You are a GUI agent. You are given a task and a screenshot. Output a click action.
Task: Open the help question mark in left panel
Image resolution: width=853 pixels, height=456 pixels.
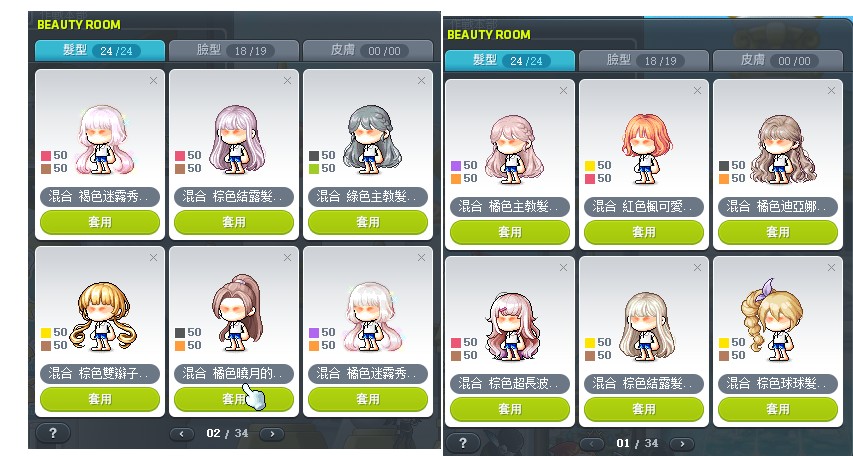tap(53, 433)
